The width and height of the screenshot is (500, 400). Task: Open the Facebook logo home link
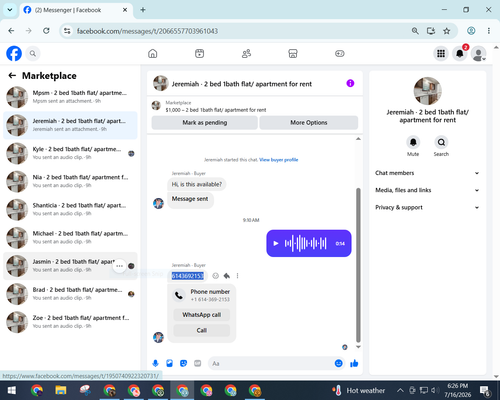click(14, 53)
